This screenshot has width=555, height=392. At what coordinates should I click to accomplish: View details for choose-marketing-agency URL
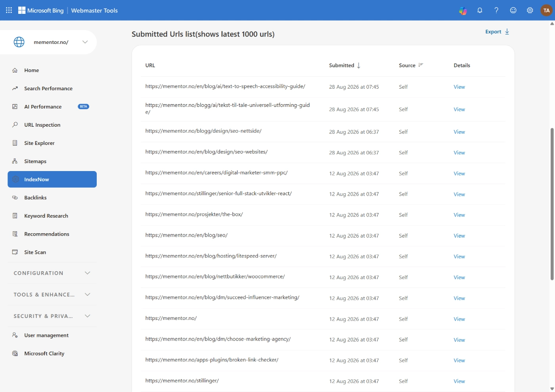point(459,340)
